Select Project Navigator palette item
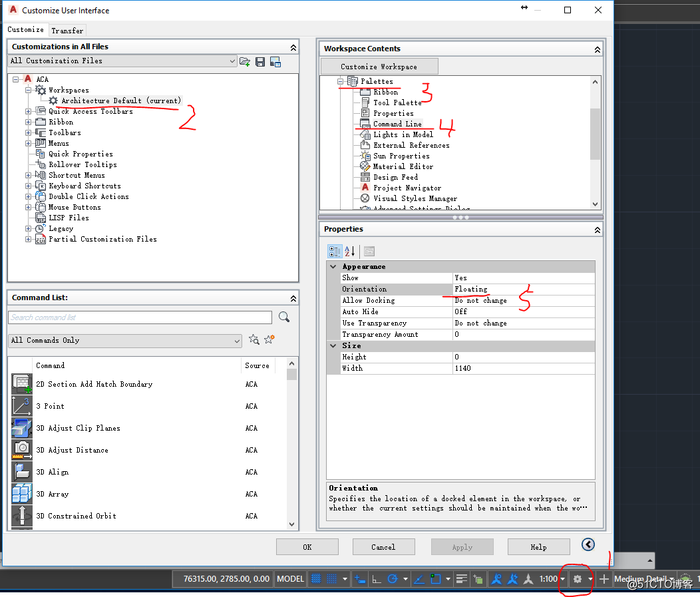 407,188
